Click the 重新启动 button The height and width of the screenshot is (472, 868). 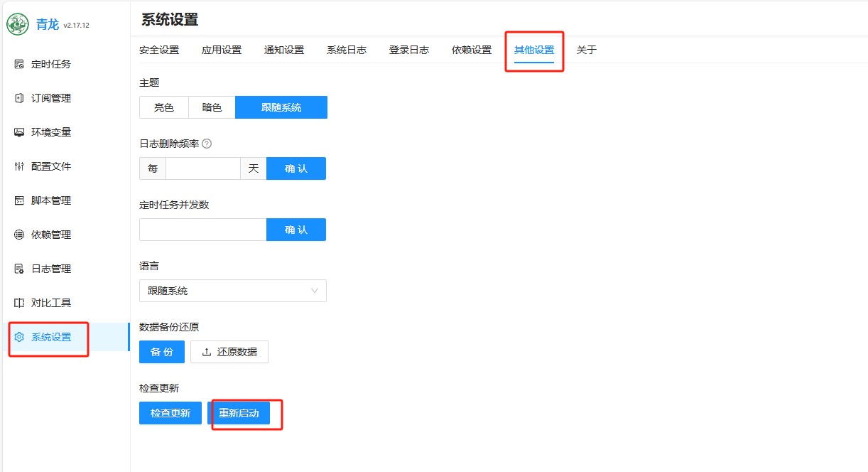click(x=239, y=413)
